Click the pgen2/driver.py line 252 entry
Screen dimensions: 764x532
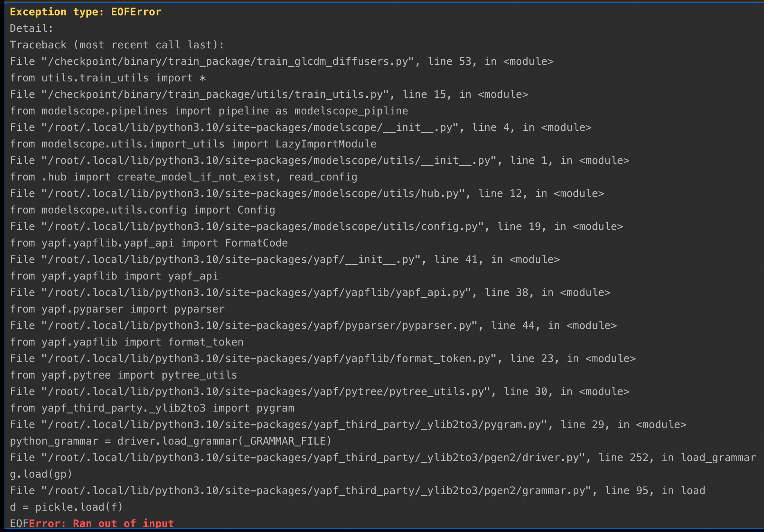click(x=383, y=458)
